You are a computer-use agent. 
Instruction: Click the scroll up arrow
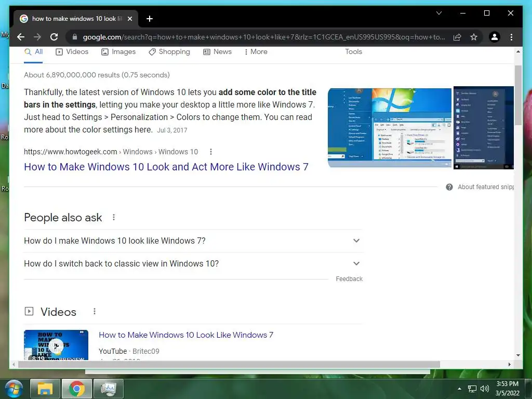[518, 51]
